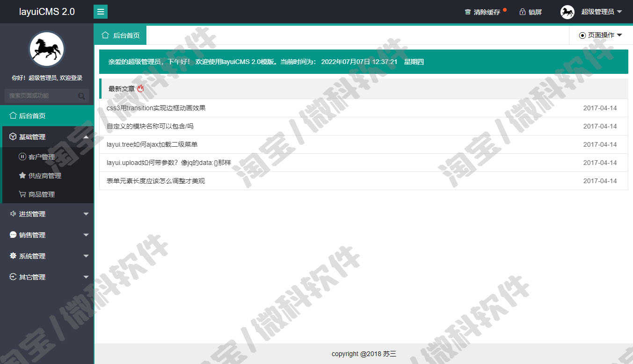Viewport: 633px width, 364px height.
Task: Click the chat bubble icon beside 销售管理
Action: [x=13, y=235]
